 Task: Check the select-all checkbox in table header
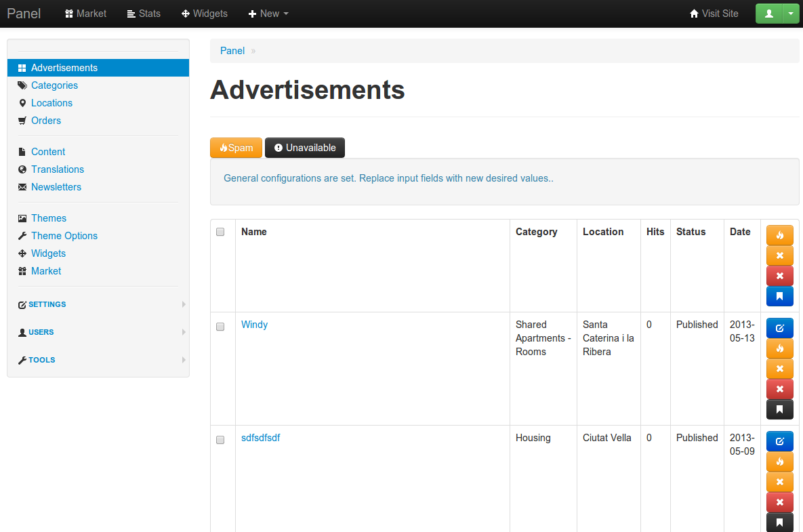pos(220,232)
